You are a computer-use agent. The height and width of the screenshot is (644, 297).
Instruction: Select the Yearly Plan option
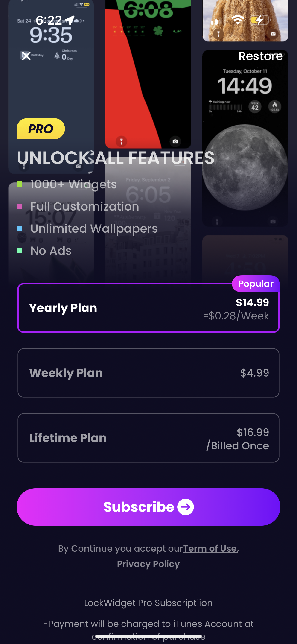coord(148,308)
